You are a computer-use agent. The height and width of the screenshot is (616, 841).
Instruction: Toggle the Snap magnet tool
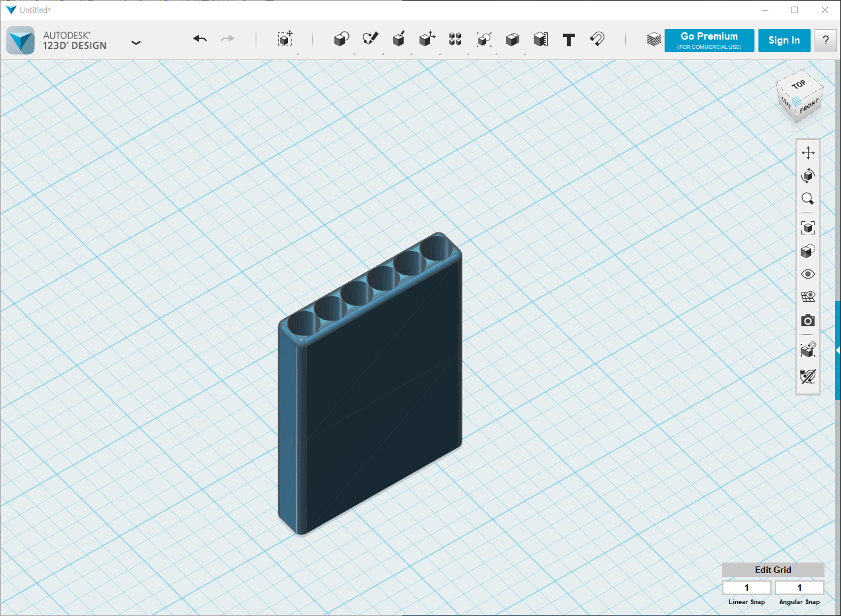tap(597, 40)
